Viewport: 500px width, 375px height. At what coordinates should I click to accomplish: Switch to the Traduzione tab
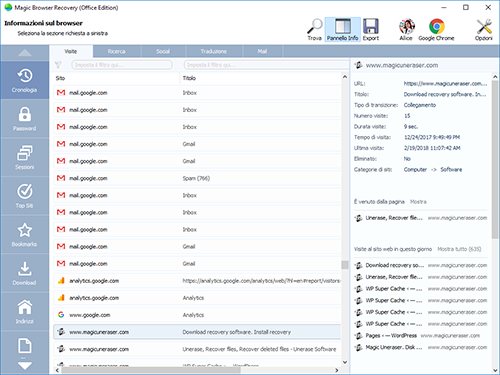pyautogui.click(x=214, y=51)
